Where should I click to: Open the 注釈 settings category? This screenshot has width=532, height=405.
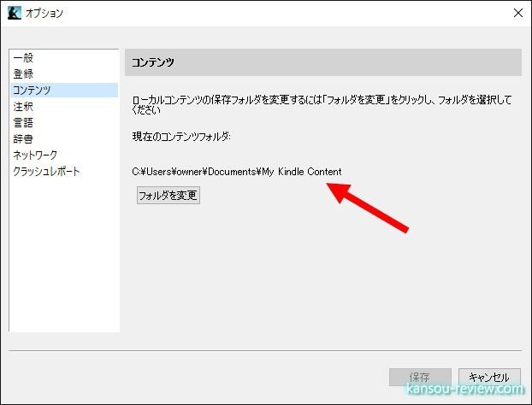click(64, 107)
